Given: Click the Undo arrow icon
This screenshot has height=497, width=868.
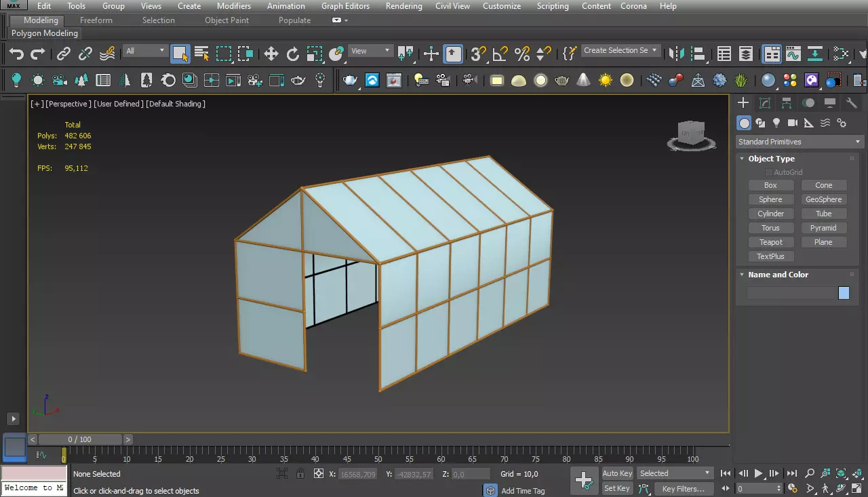Looking at the screenshot, I should point(16,54).
